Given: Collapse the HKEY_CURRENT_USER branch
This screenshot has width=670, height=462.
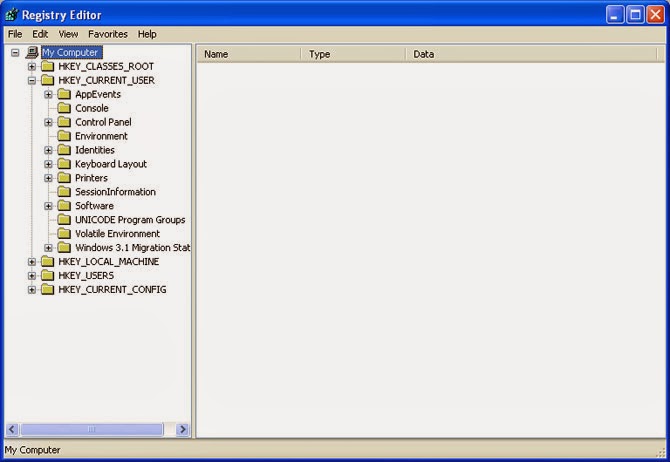Looking at the screenshot, I should coord(32,80).
